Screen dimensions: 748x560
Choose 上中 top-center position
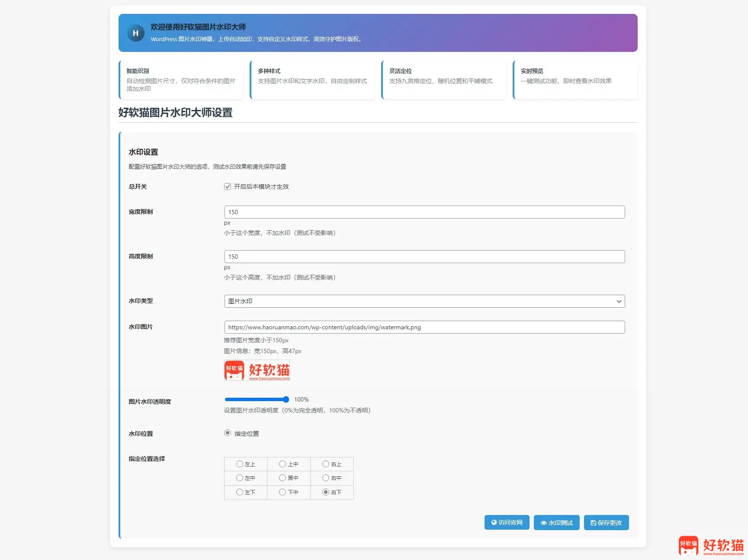[283, 464]
